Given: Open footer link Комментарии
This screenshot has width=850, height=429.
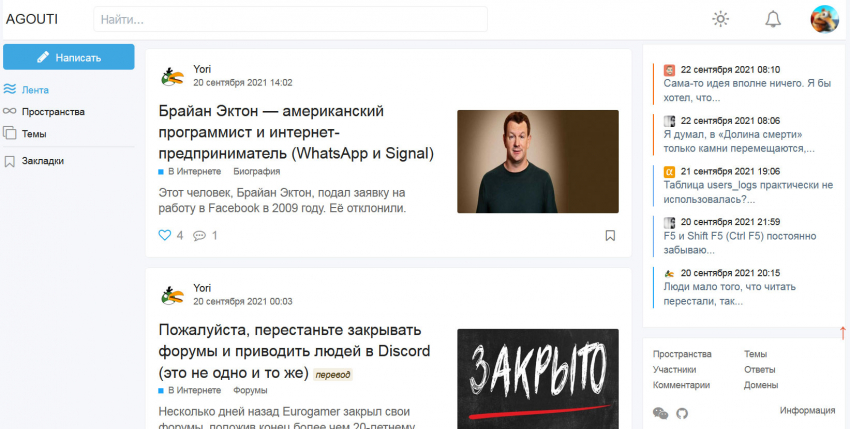Looking at the screenshot, I should [x=681, y=386].
